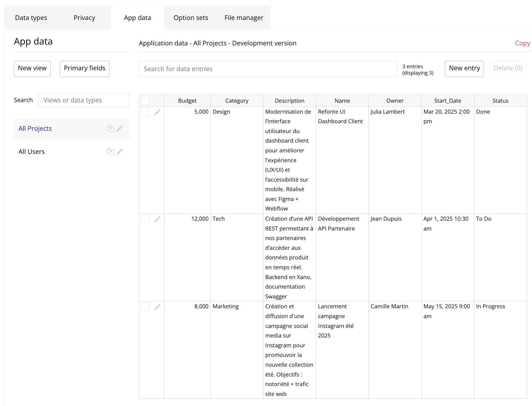Create a New entry
This screenshot has width=532, height=406.
click(464, 69)
